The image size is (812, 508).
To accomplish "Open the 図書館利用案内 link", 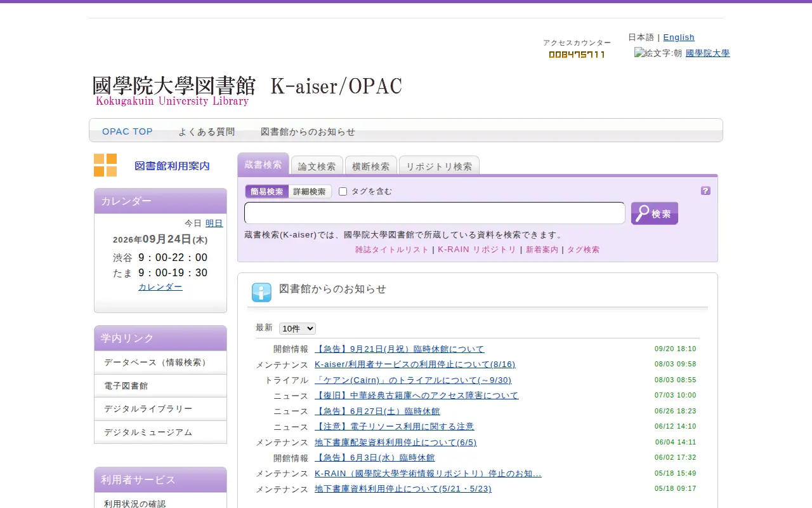I will click(172, 166).
